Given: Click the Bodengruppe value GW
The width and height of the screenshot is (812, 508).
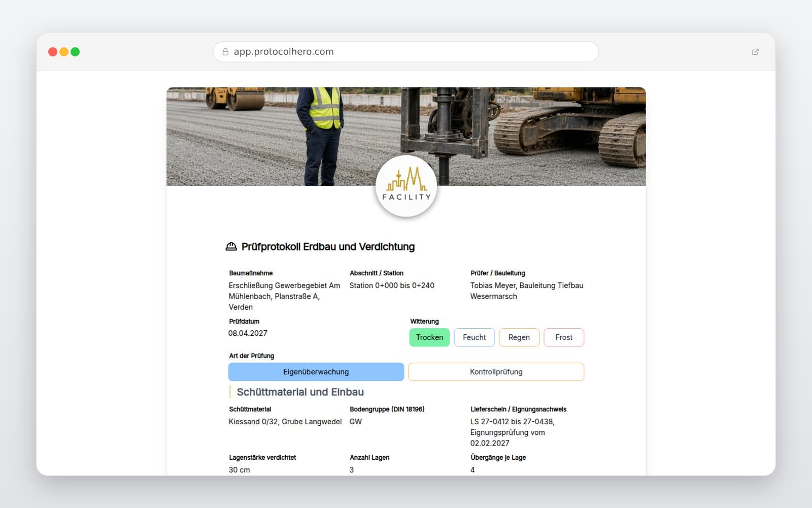Looking at the screenshot, I should coord(356,422).
